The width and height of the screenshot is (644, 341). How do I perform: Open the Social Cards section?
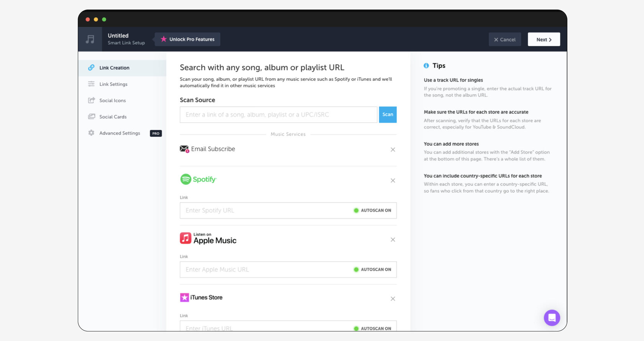(113, 117)
